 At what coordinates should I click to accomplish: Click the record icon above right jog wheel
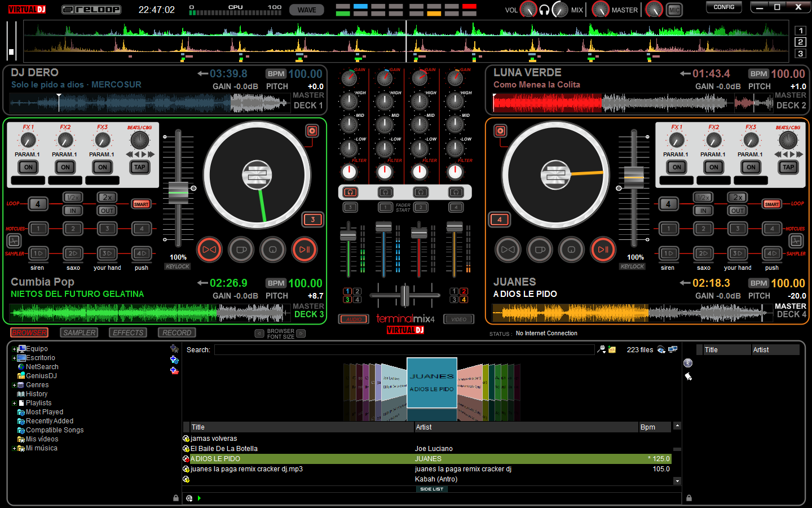pos(500,131)
